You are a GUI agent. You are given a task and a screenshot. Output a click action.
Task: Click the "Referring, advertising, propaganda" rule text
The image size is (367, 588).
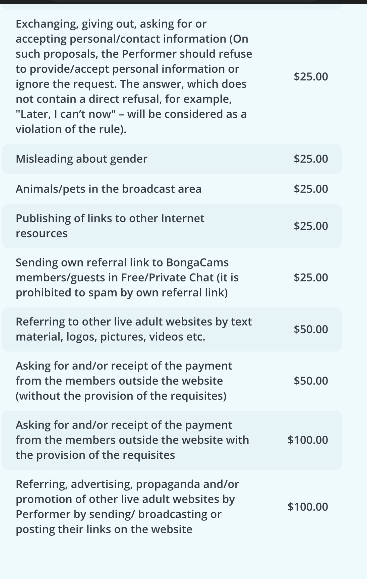(x=127, y=507)
